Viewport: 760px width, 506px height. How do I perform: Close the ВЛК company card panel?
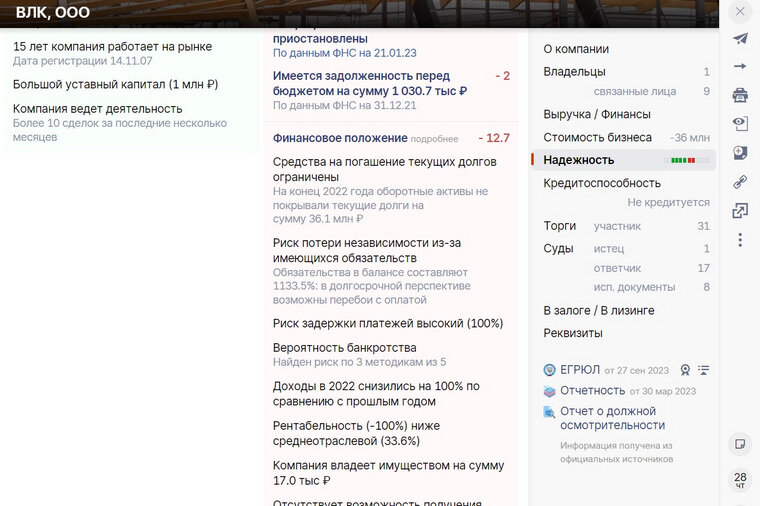pos(740,11)
